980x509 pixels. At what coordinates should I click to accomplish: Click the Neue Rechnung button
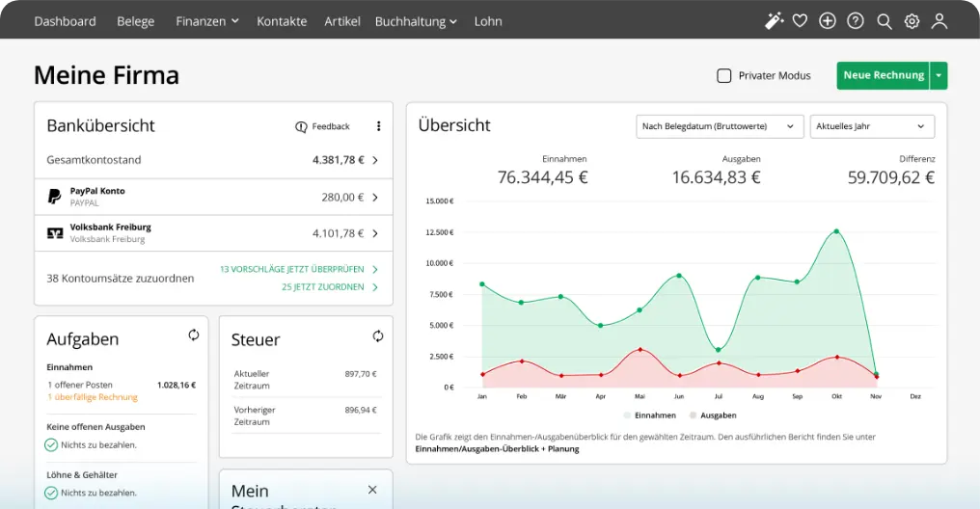pos(883,75)
